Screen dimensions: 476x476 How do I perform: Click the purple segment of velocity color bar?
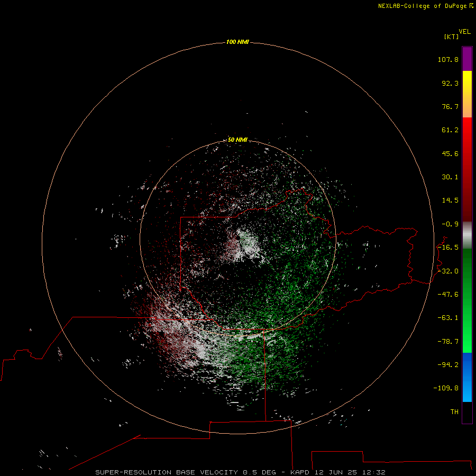coord(467,59)
